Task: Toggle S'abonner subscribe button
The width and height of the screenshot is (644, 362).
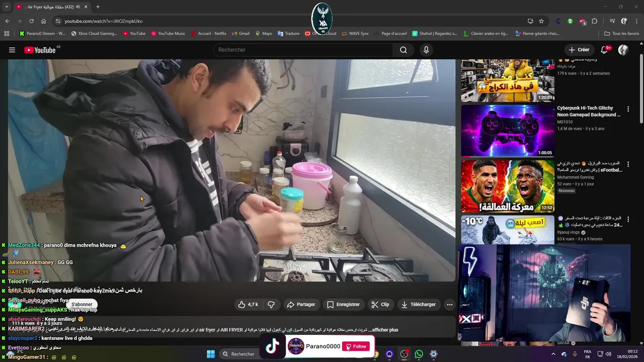Action: coord(82,304)
